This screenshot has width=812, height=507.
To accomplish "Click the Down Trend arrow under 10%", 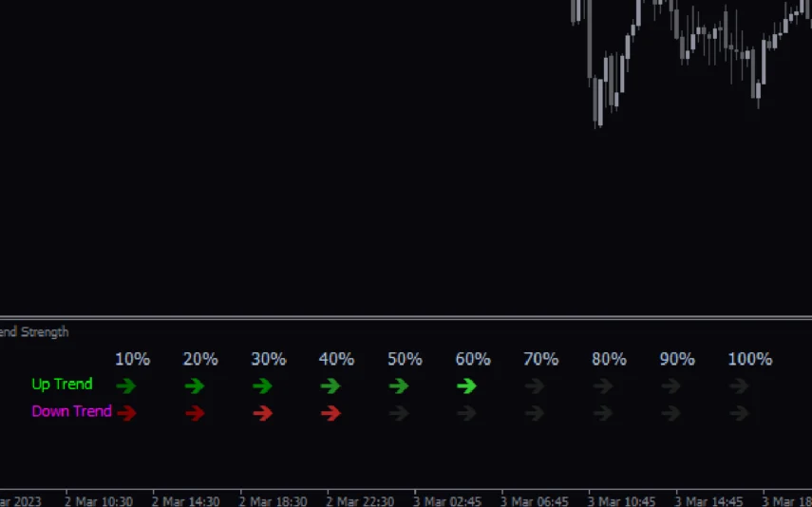I will click(x=127, y=413).
